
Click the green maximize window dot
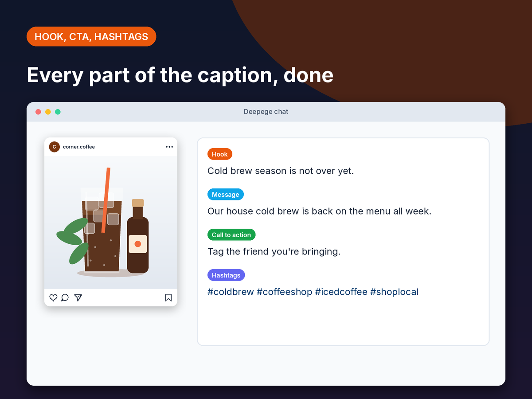(58, 112)
